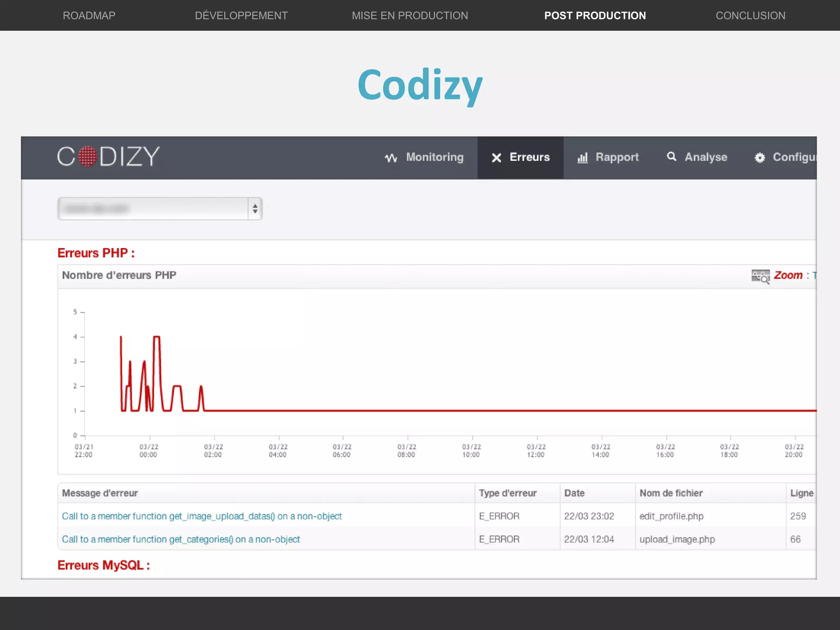Click the chart Zoom icon
This screenshot has height=630, width=840.
[x=760, y=276]
